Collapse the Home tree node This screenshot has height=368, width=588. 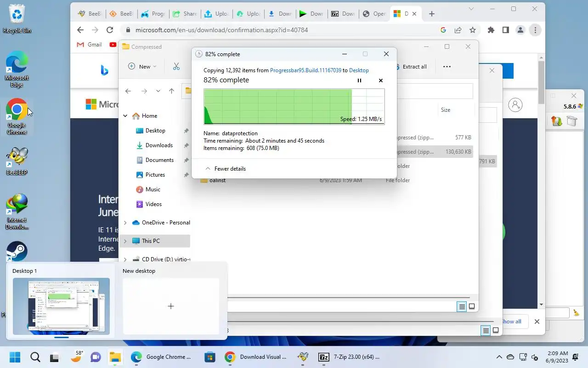click(125, 116)
